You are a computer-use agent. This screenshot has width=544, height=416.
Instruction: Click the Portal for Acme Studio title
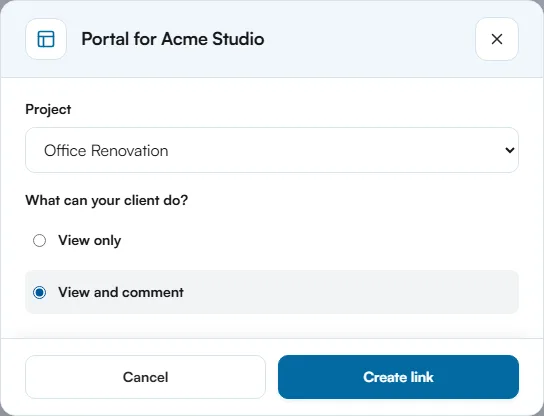(173, 39)
